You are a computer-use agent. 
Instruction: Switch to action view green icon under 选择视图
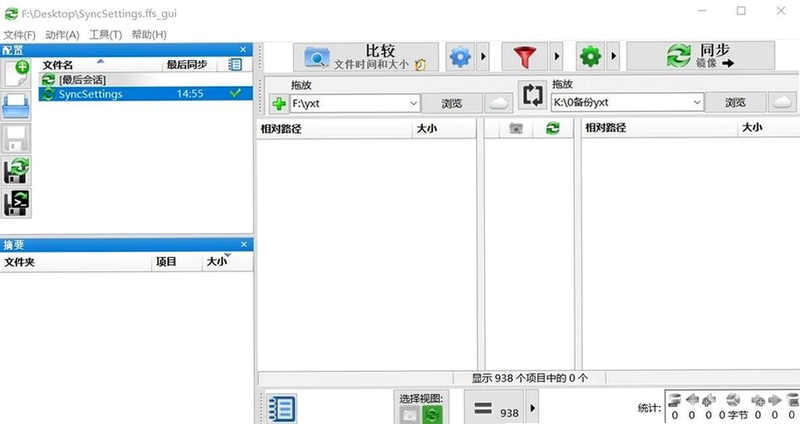pyautogui.click(x=432, y=415)
